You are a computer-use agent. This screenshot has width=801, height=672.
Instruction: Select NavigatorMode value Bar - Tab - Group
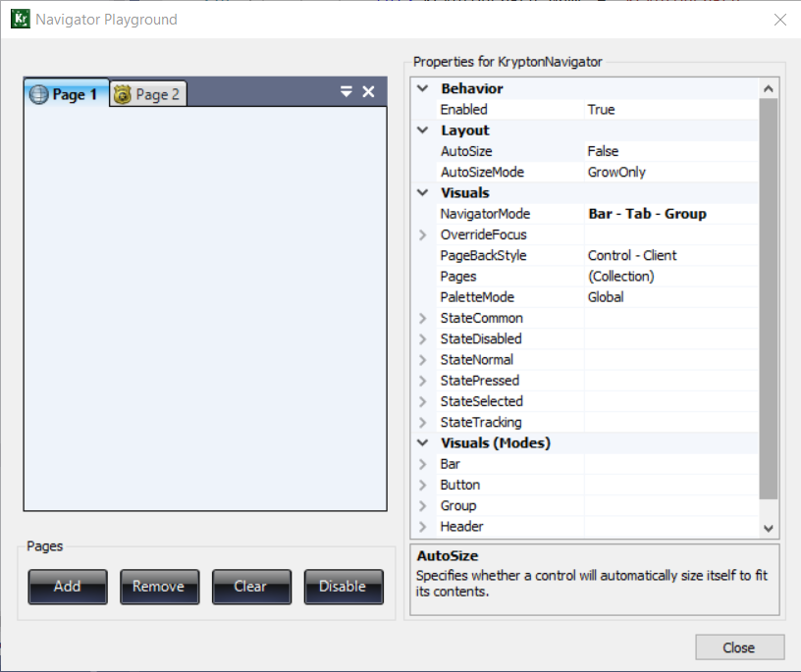671,214
